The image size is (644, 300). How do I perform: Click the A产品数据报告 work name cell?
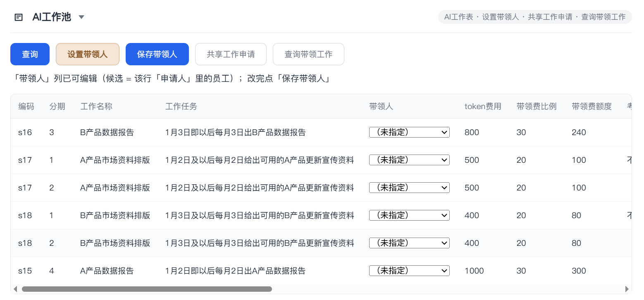pyautogui.click(x=107, y=271)
